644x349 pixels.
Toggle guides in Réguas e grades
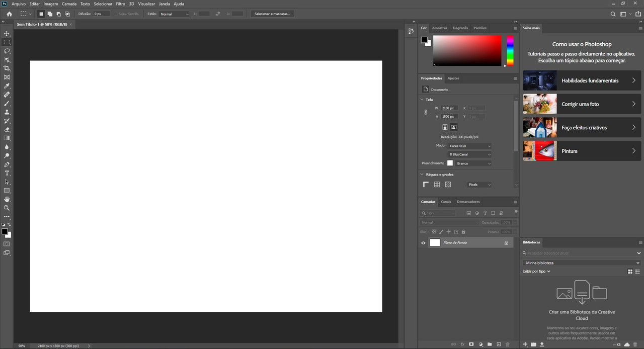(448, 185)
